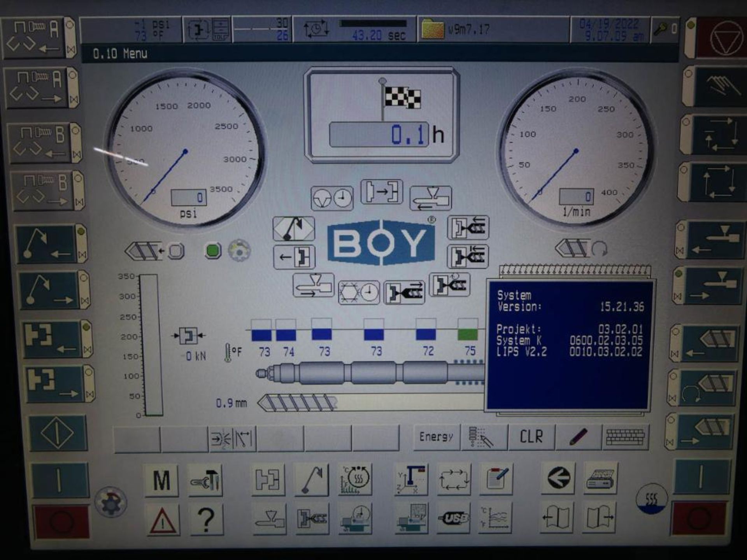
Task: Click the 43.20 sec cycle time
Action: (379, 36)
